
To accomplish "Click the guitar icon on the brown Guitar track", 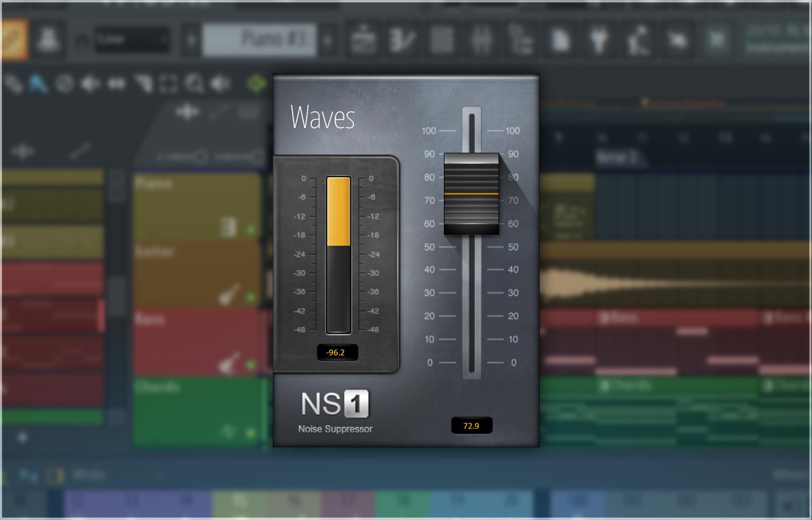I will point(229,295).
